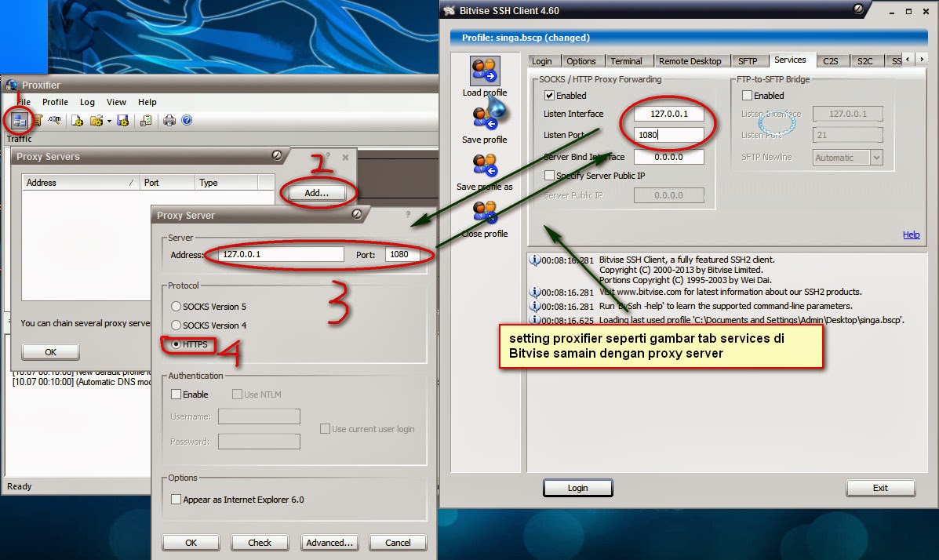939x560 pixels.
Task: Click the blue help question icon in Proxifier
Action: coord(187,120)
